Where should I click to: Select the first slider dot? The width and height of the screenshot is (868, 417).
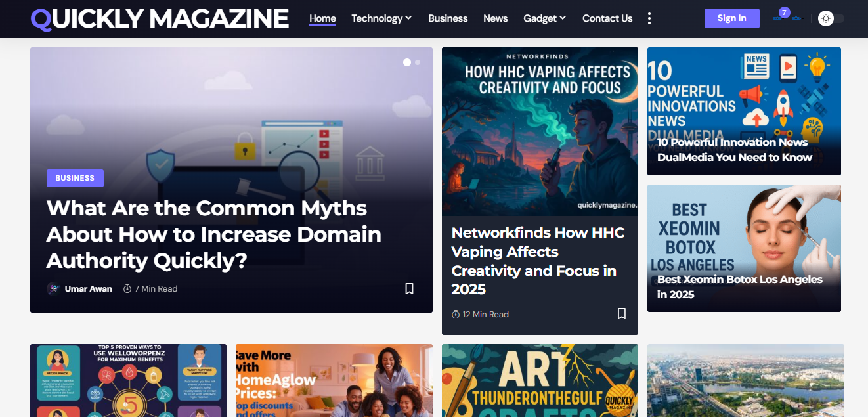click(x=407, y=62)
